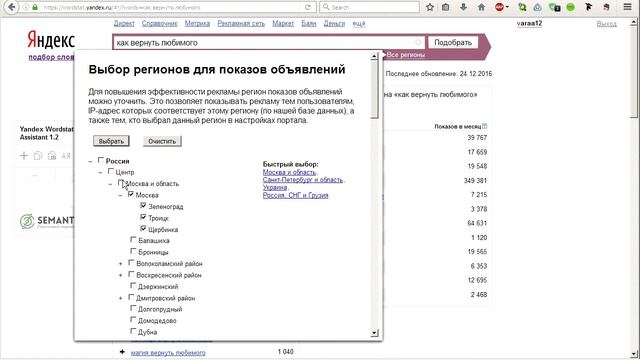Click the Semantica green logo

27,221
